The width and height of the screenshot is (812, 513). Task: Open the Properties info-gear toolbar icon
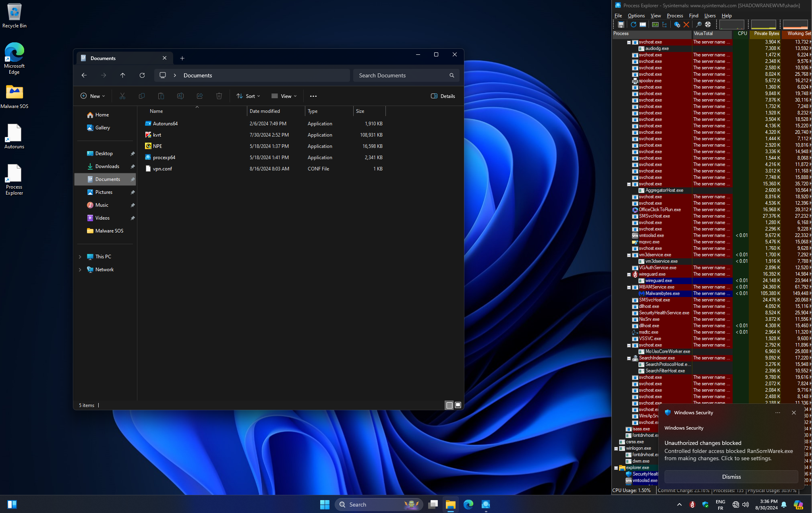(x=677, y=25)
